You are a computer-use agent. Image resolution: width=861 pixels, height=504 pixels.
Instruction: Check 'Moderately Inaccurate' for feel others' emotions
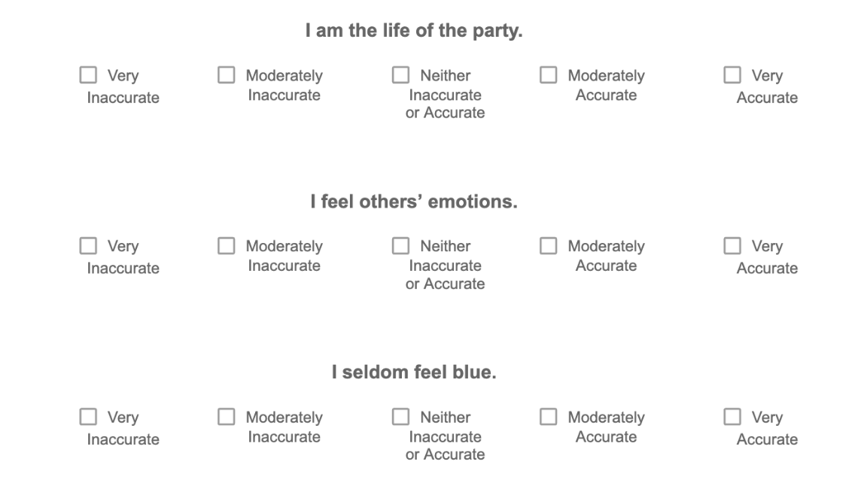pos(227,246)
